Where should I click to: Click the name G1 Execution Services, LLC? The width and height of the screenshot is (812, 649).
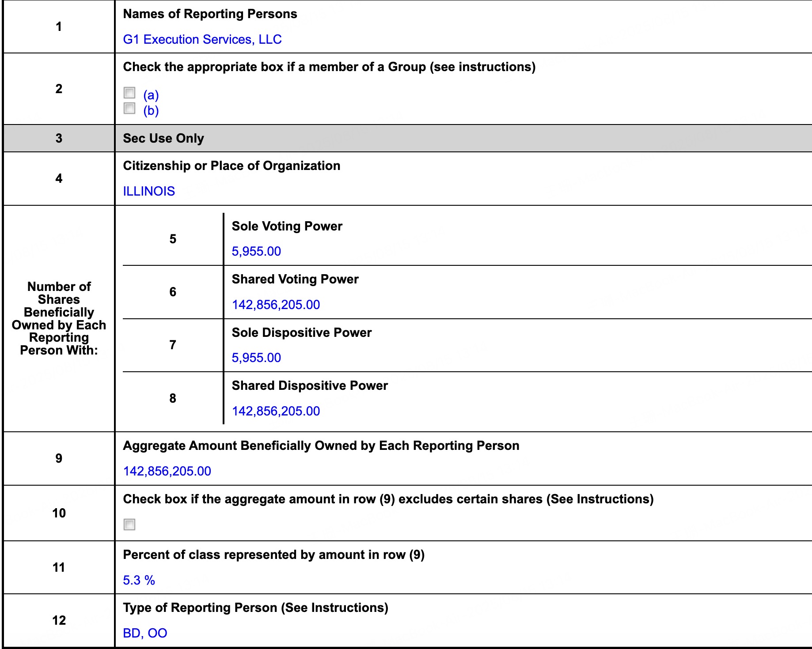202,40
